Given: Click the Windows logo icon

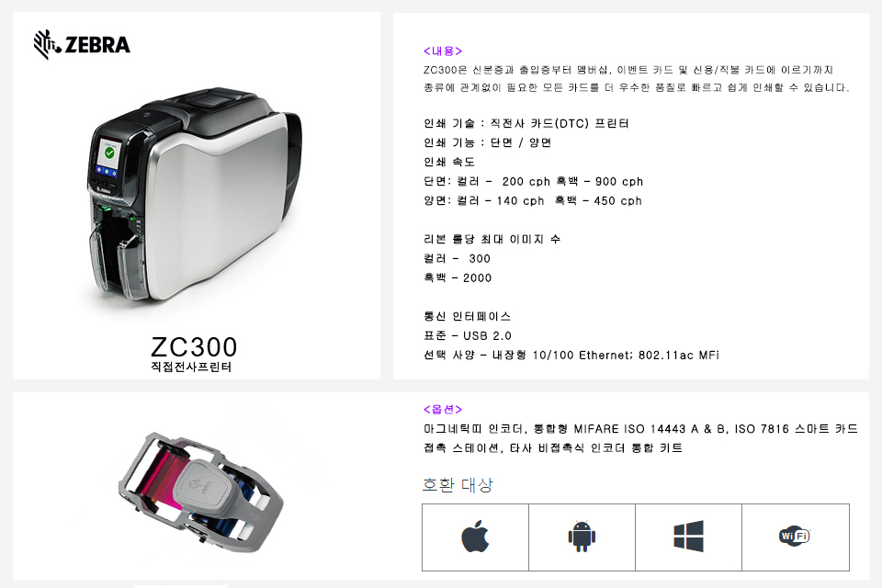Looking at the screenshot, I should 688,537.
